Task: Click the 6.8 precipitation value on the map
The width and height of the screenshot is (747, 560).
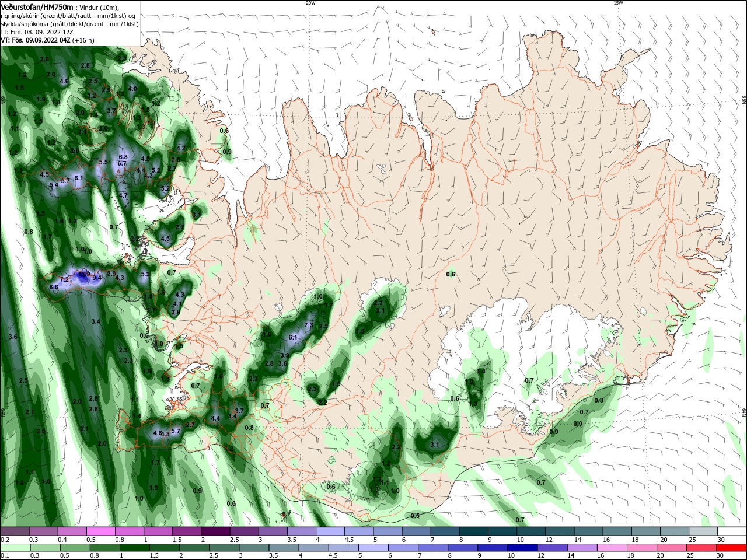Action: (123, 157)
